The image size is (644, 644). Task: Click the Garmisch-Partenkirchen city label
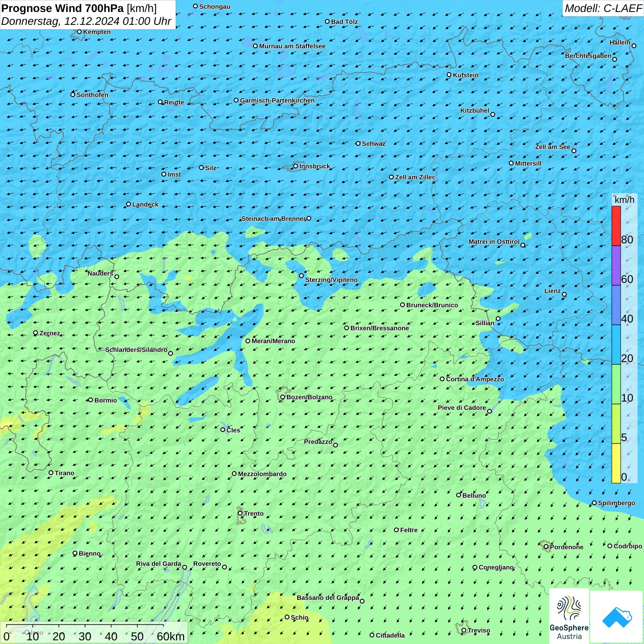click(x=277, y=100)
